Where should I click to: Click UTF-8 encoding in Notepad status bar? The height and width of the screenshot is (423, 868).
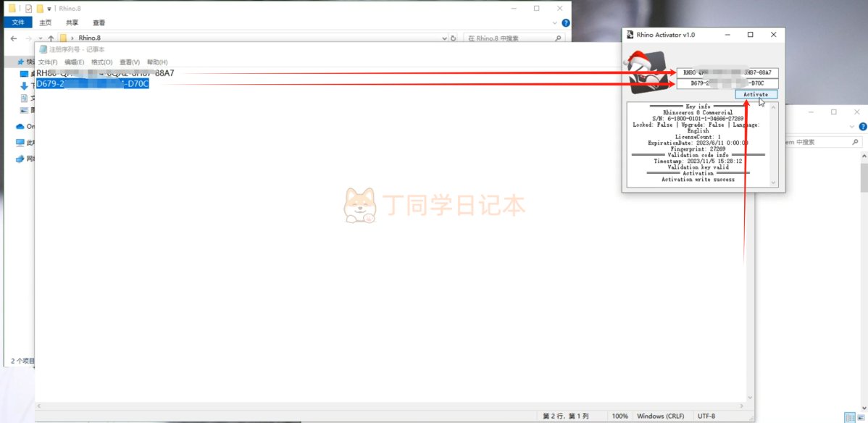pyautogui.click(x=707, y=416)
